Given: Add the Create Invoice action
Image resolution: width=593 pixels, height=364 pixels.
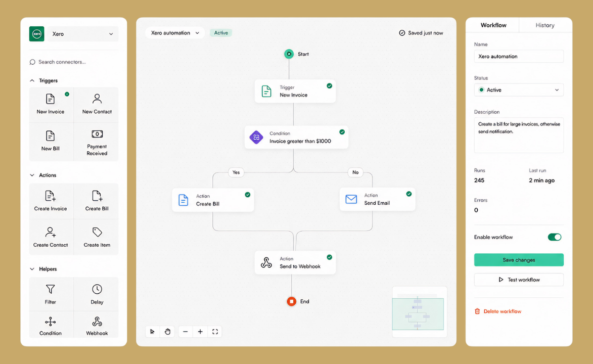Looking at the screenshot, I should pyautogui.click(x=51, y=201).
